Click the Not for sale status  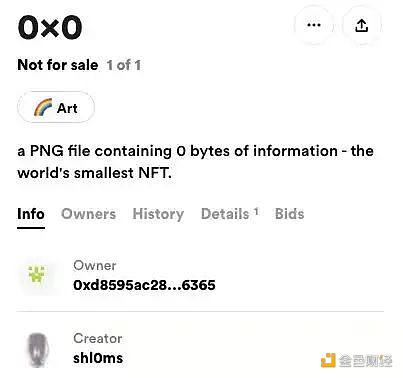[58, 65]
